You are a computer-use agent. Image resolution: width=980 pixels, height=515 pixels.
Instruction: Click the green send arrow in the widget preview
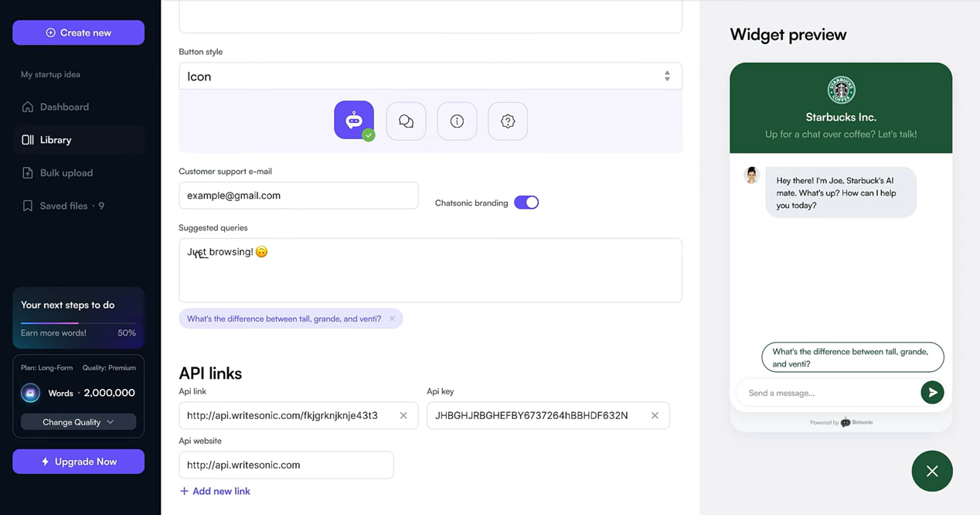tap(932, 393)
